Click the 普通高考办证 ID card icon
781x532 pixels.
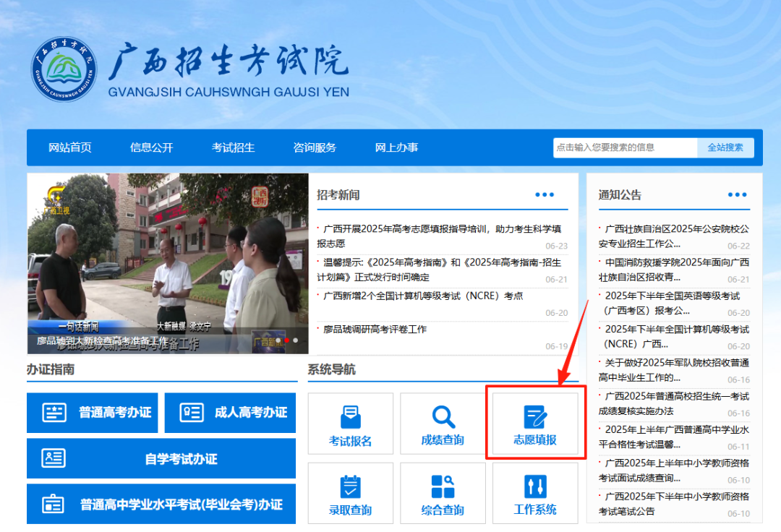pos(54,413)
